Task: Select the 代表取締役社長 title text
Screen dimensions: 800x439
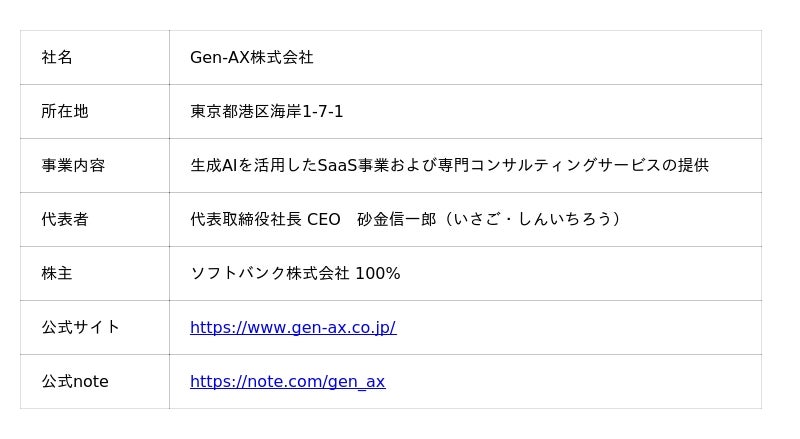Action: point(246,220)
